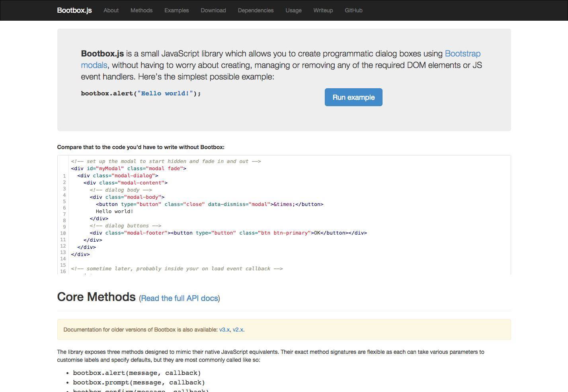Click the modal-dialog div code line
Screen dimensions: 568x392
[118, 176]
